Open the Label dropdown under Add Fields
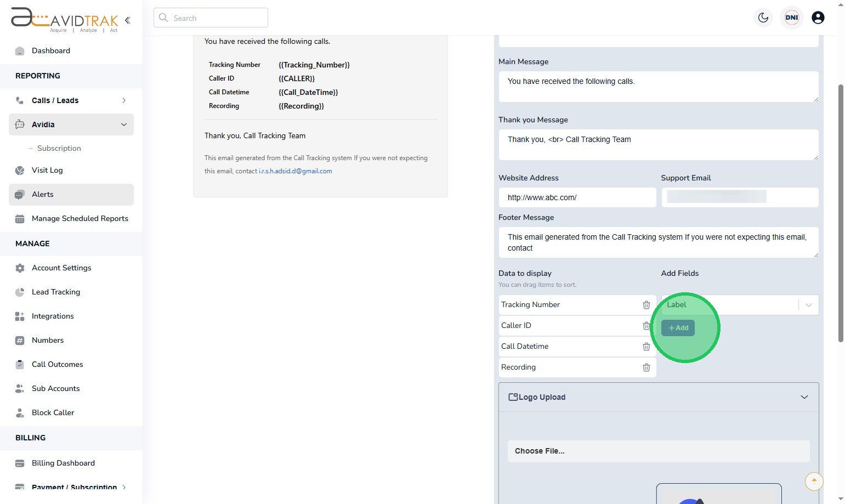 coord(739,305)
